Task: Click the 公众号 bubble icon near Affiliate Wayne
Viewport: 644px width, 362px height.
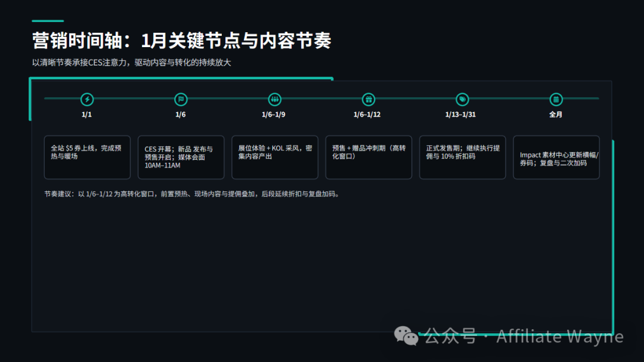Action: click(405, 337)
